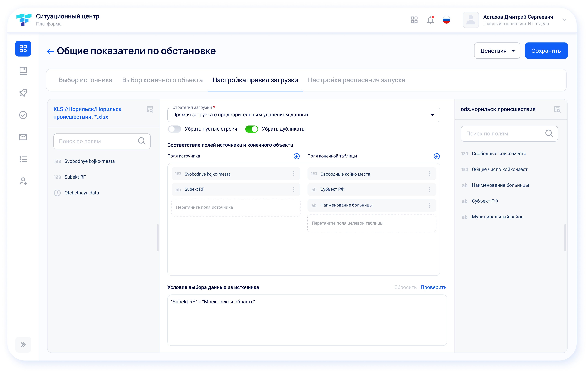
Task: Switch to Выбор источника tab
Action: [86, 80]
